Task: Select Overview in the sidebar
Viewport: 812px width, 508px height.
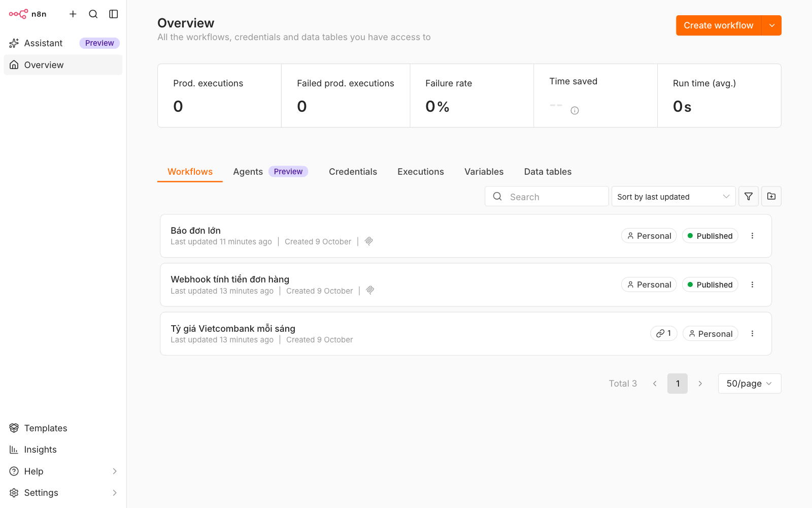Action: 63,65
